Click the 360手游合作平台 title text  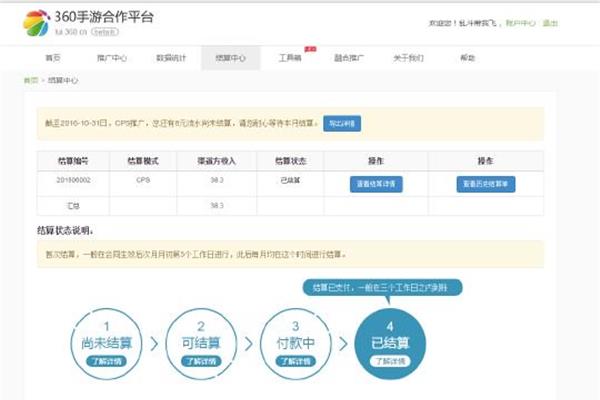104,17
